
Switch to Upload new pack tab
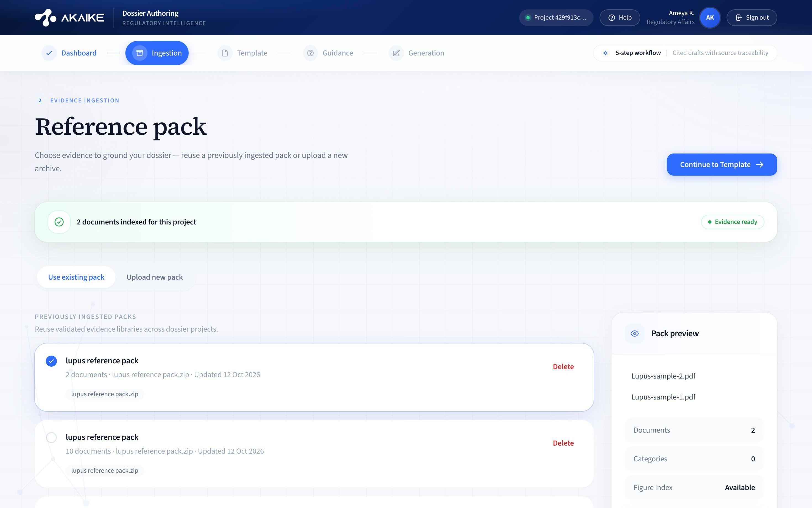[x=155, y=277]
